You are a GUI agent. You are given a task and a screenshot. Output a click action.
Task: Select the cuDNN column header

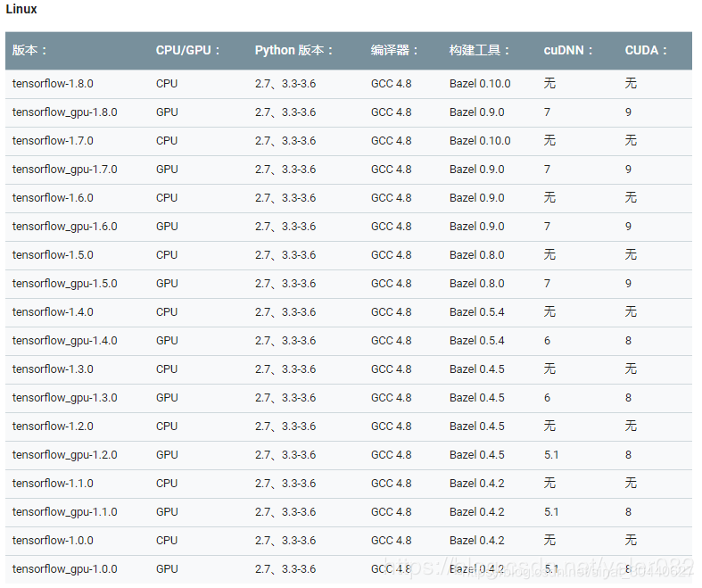[x=567, y=50]
